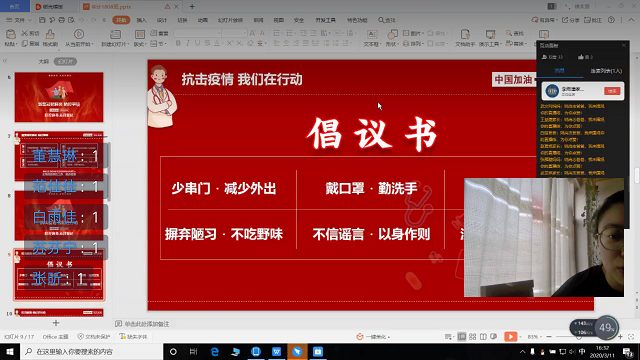Toggle Subscript formatting button
The height and width of the screenshot is (360, 640).
tap(239, 43)
